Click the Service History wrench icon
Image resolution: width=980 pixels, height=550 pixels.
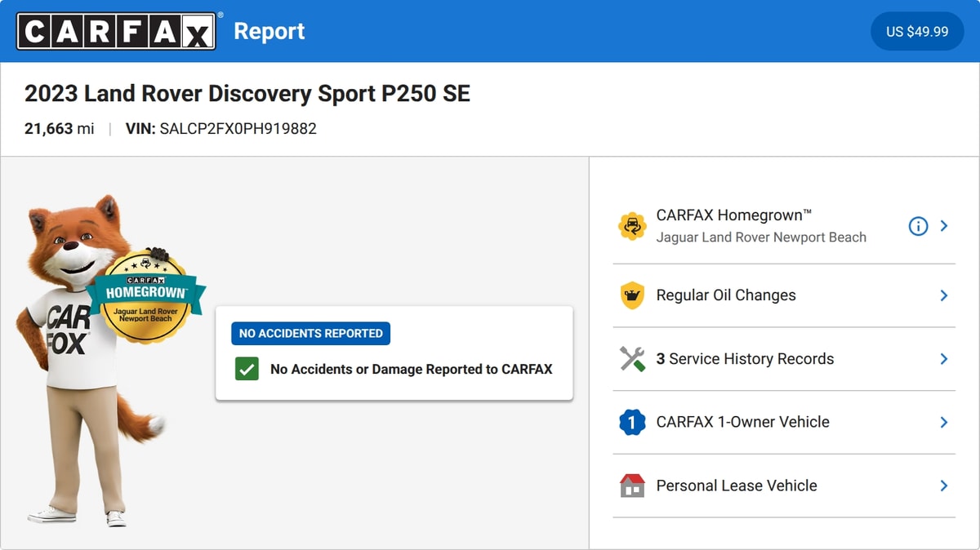632,359
